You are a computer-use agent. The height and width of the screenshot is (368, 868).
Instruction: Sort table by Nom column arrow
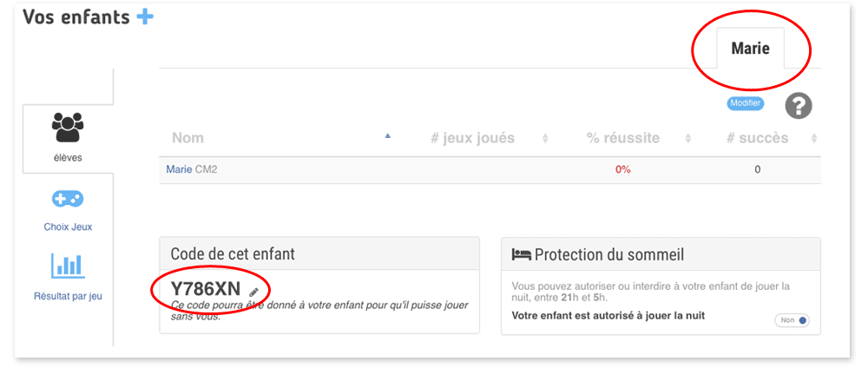click(387, 135)
